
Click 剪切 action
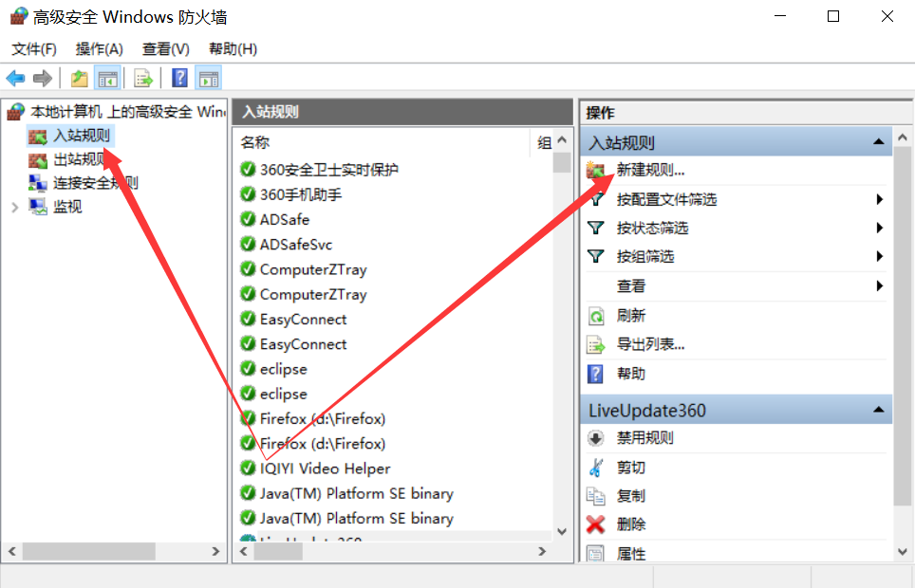pyautogui.click(x=631, y=468)
